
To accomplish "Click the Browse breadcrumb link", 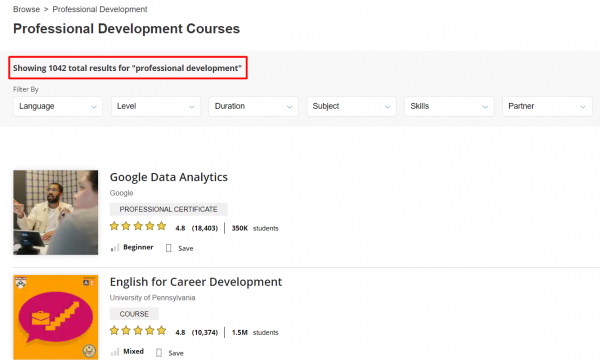I will tap(26, 9).
